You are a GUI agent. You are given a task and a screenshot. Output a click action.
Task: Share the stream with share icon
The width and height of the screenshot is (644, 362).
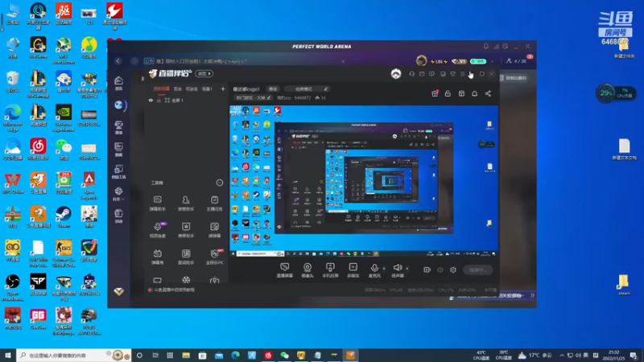click(488, 93)
